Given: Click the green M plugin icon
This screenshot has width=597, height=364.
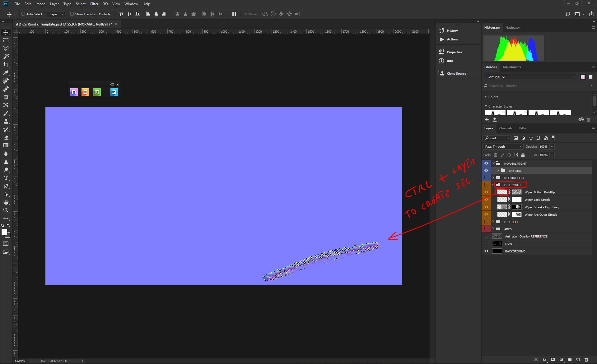Looking at the screenshot, I should (97, 92).
